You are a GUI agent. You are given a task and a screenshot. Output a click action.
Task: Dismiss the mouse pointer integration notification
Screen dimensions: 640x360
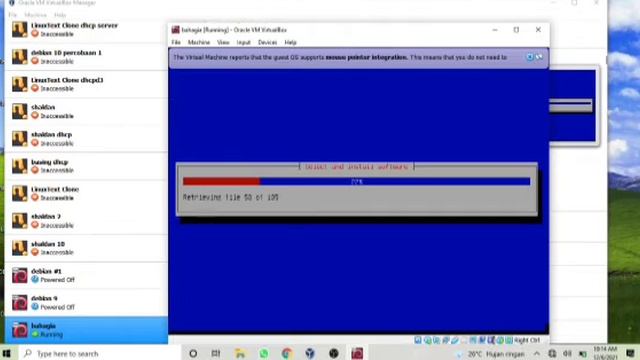(x=530, y=57)
